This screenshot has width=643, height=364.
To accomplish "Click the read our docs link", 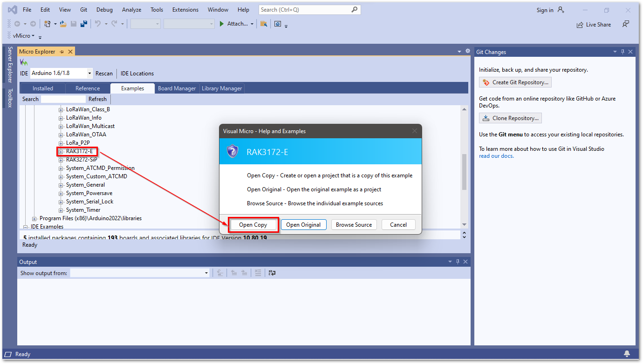I will (x=496, y=156).
